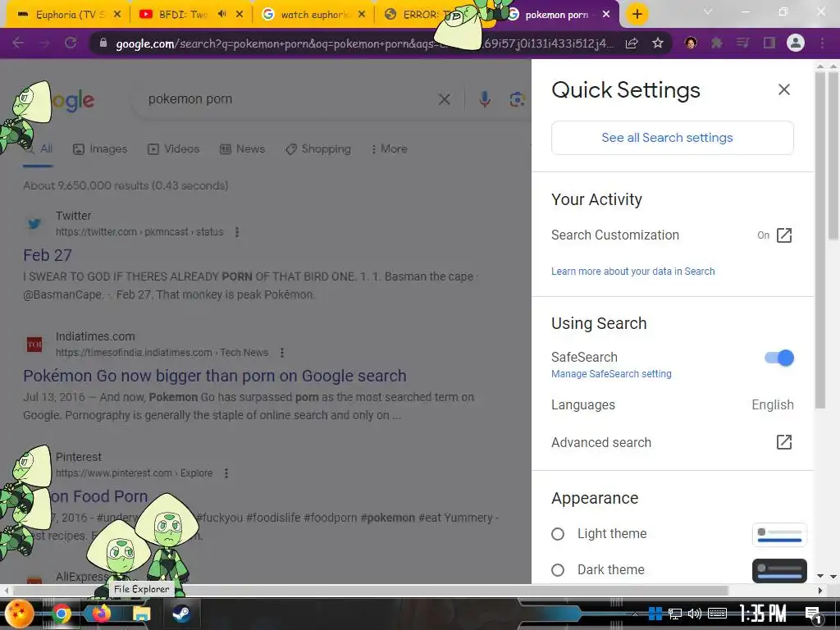Open Indiatimes result three-dot options

pyautogui.click(x=282, y=353)
